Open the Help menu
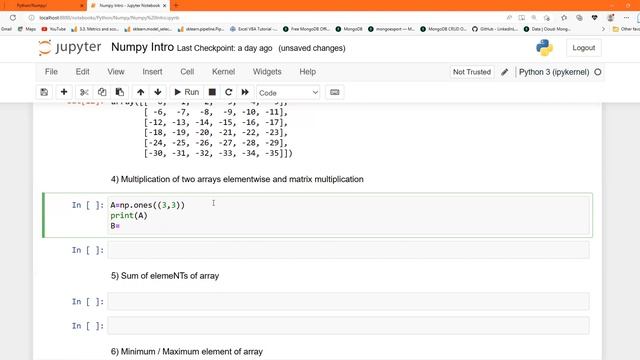This screenshot has height=360, width=640. [307, 72]
